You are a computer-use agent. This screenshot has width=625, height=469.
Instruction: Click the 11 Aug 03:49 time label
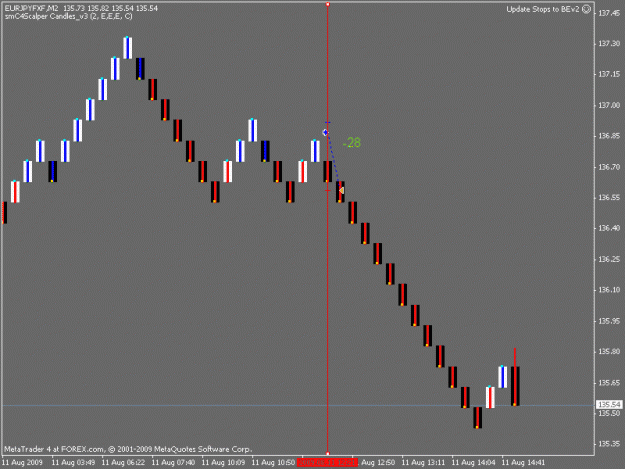(x=74, y=463)
